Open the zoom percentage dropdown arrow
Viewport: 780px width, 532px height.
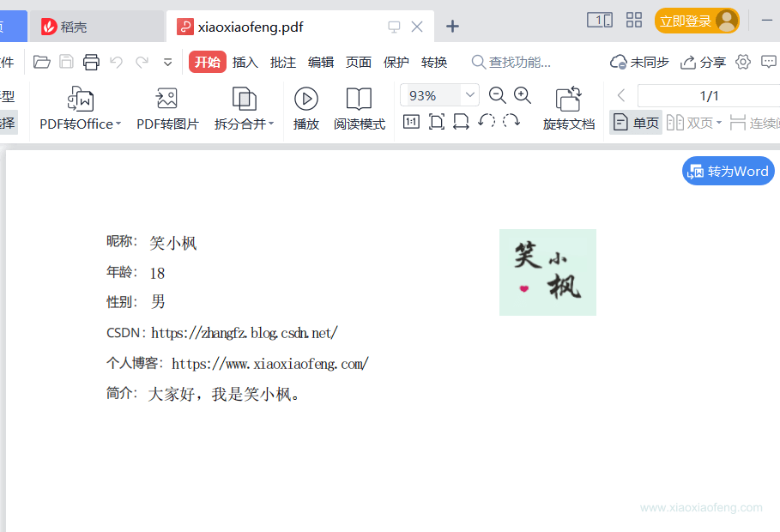click(469, 95)
